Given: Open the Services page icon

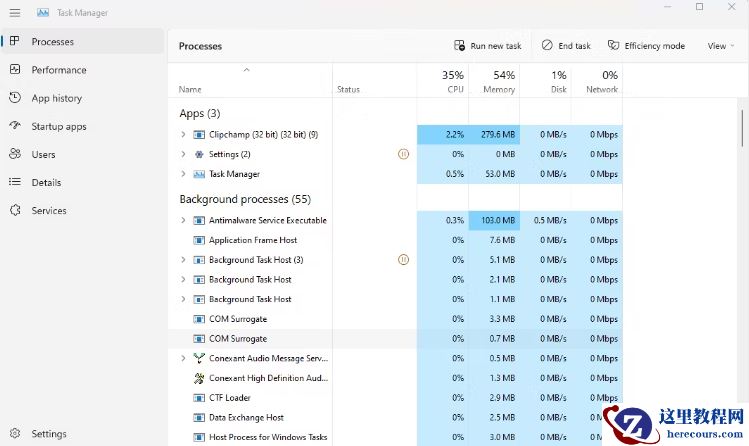Looking at the screenshot, I should [15, 210].
